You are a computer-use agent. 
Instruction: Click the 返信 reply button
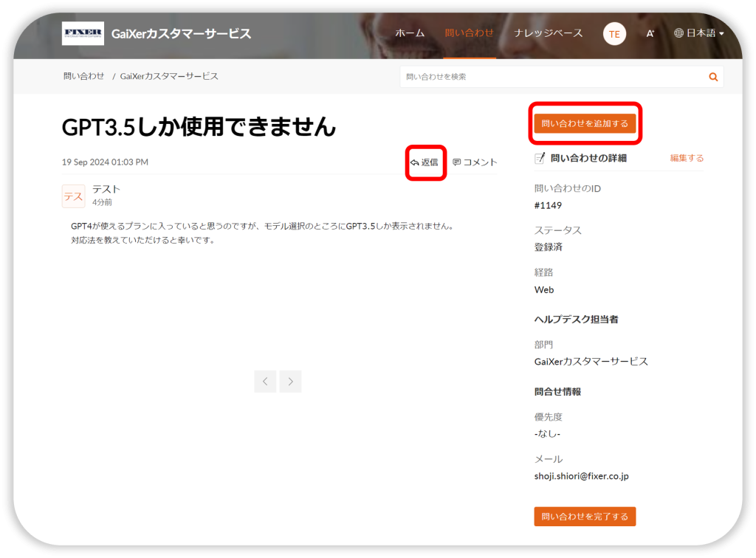425,162
